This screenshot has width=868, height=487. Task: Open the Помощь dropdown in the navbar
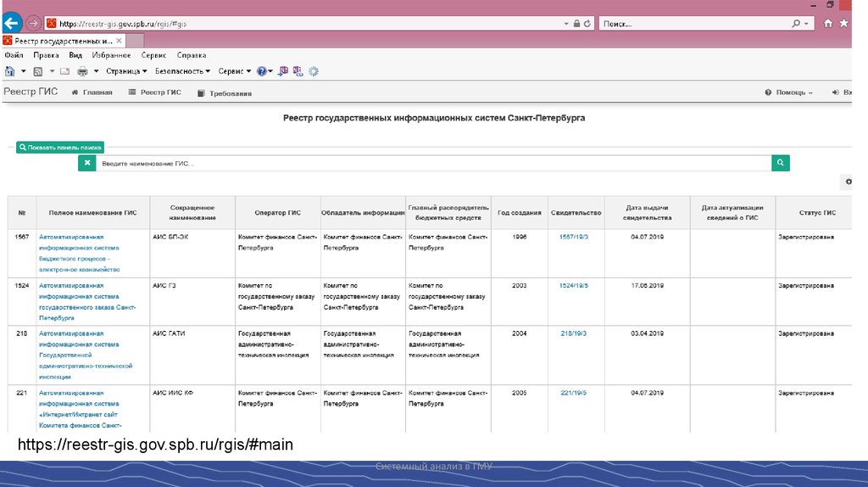pyautogui.click(x=788, y=92)
